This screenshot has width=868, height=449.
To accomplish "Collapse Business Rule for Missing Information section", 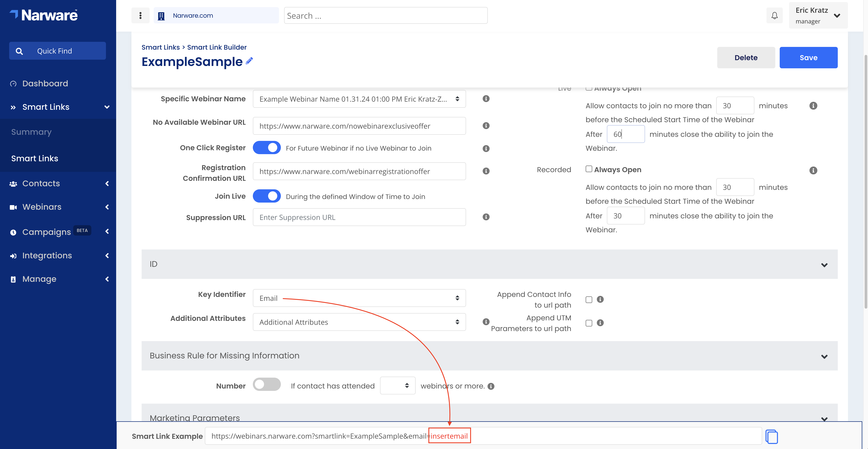I will (824, 357).
